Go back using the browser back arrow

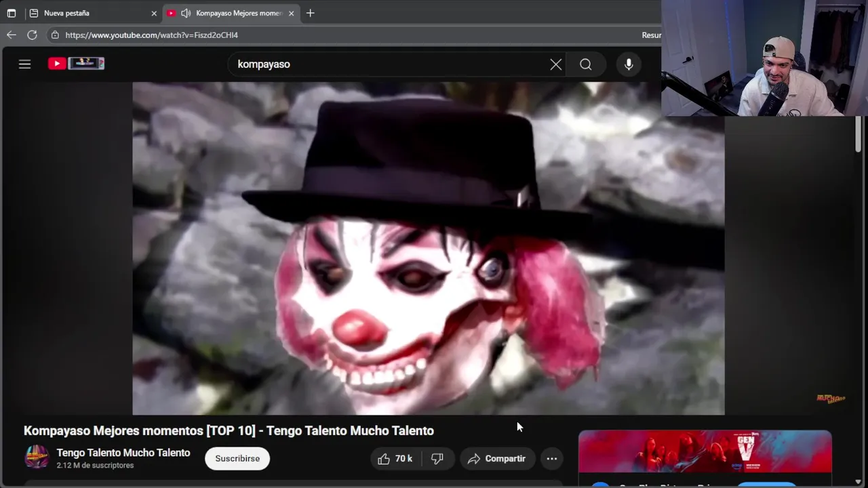[x=12, y=35]
